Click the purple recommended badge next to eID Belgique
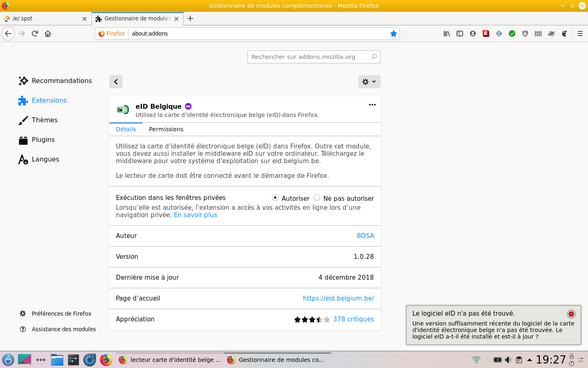 [188, 106]
